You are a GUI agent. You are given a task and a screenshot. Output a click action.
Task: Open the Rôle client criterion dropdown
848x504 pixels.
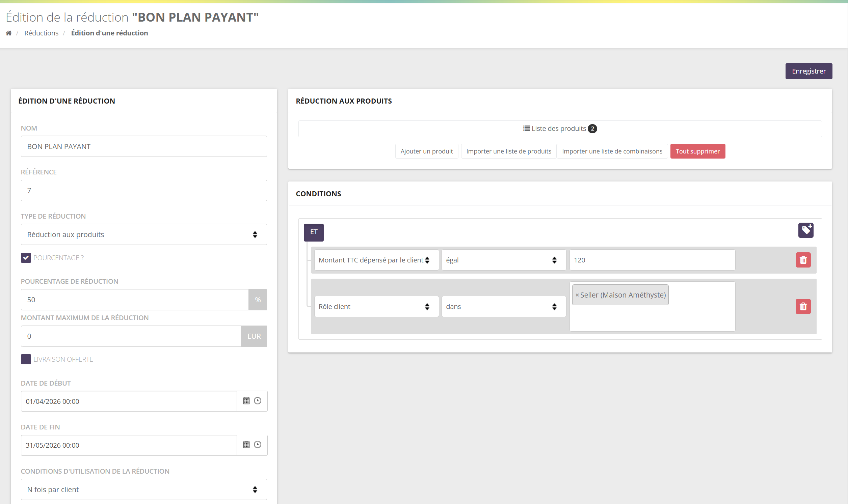coord(376,307)
